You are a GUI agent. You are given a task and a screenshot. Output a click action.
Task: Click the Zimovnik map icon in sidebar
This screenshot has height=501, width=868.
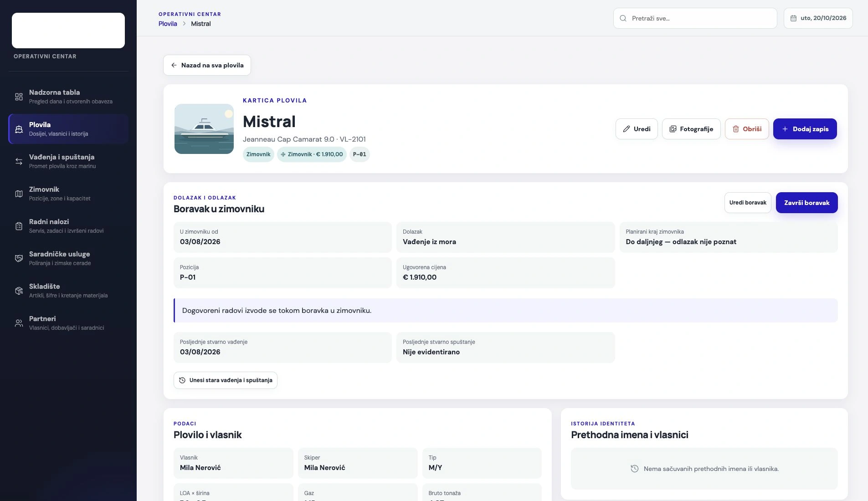(19, 194)
